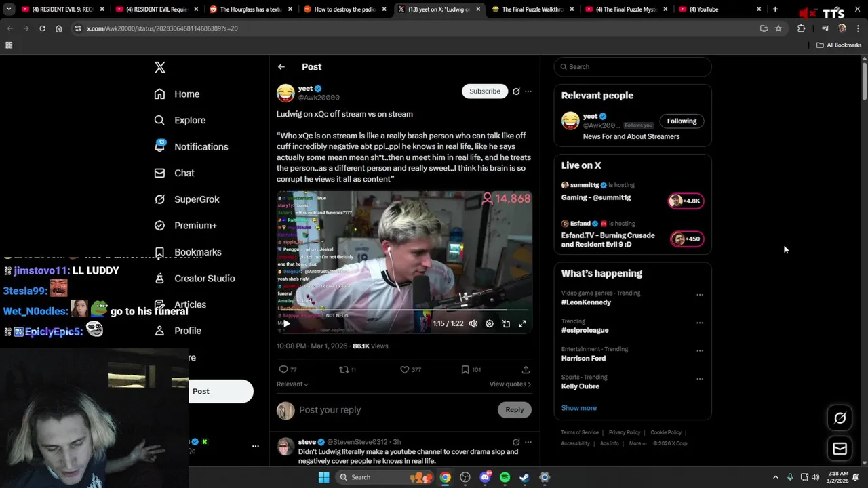868x488 pixels.
Task: Open Premium+ from sidebar
Action: [x=185, y=226]
